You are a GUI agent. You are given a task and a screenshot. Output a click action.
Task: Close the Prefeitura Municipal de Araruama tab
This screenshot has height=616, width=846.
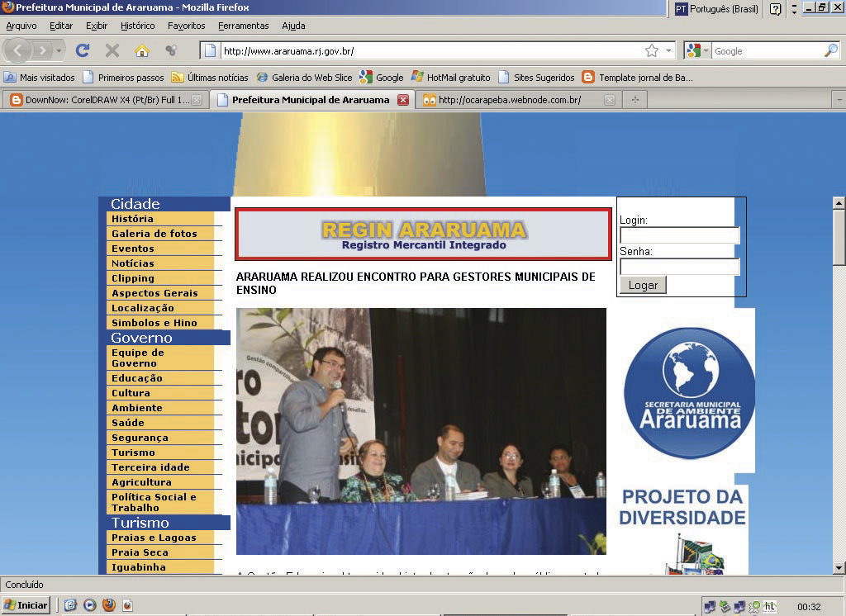pos(403,100)
